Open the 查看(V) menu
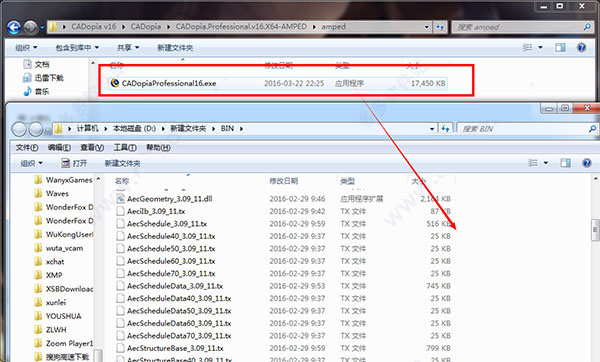Viewport: 600px width, 362px height. [92, 147]
